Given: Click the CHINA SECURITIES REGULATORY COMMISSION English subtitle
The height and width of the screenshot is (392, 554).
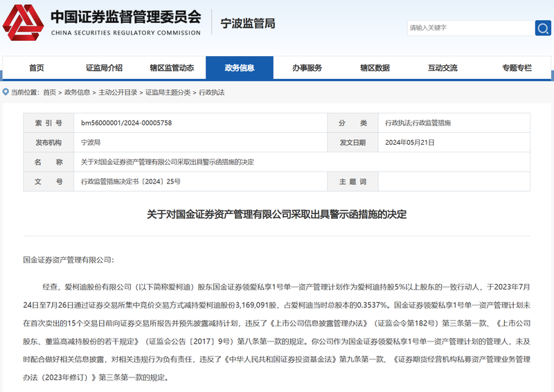Looking at the screenshot, I should pos(126,33).
